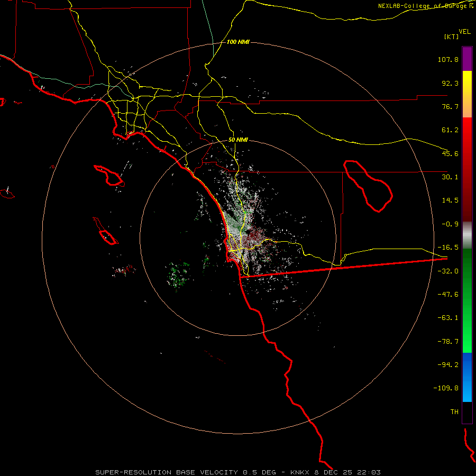Click the 45.6 legend value

[450, 153]
